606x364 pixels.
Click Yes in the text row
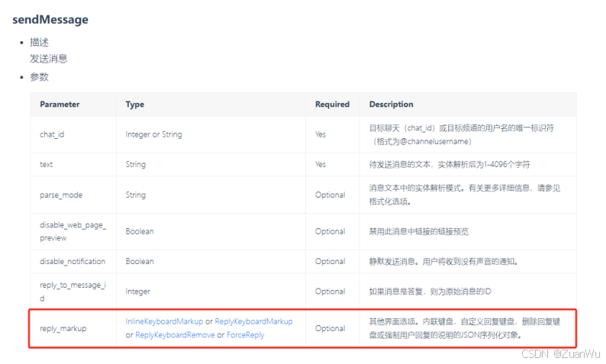pos(321,164)
